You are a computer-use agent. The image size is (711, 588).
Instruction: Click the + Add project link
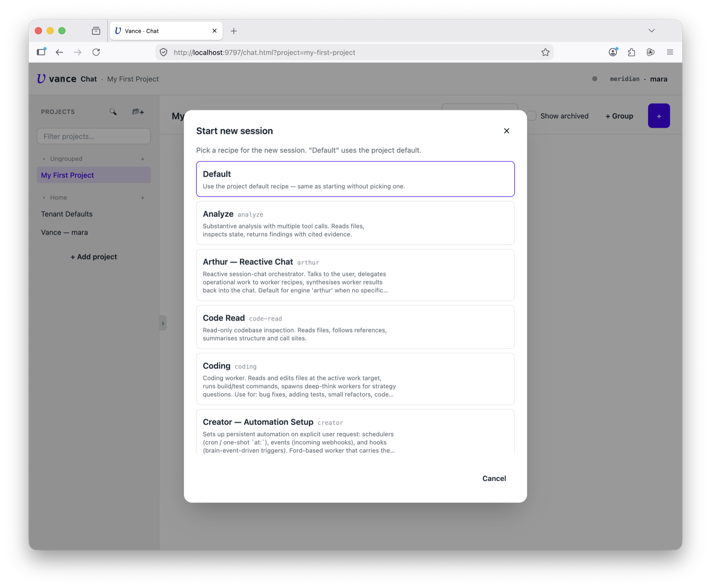coord(94,257)
